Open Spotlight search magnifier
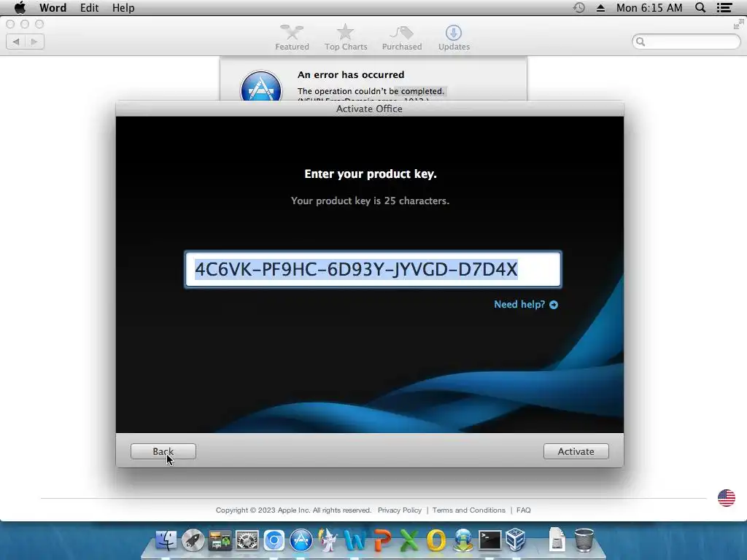This screenshot has width=747, height=560. (x=700, y=7)
